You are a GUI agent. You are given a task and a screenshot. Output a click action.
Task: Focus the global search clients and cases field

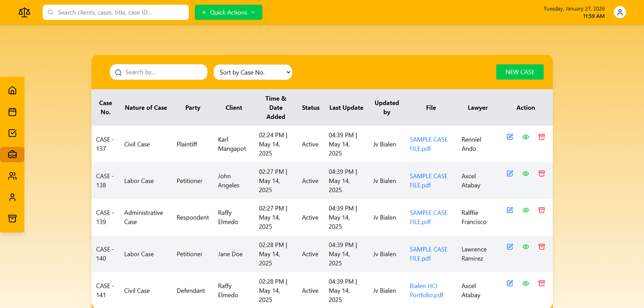116,12
